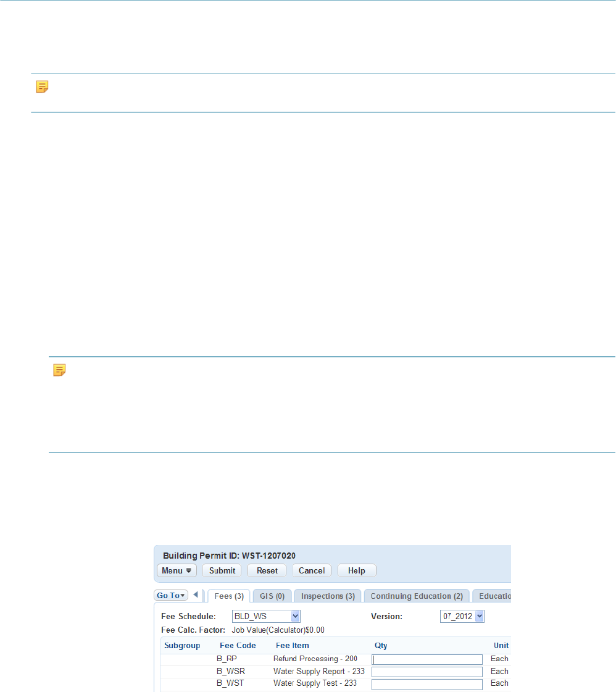Click 'Refund Processing - 200' fee item

point(315,659)
